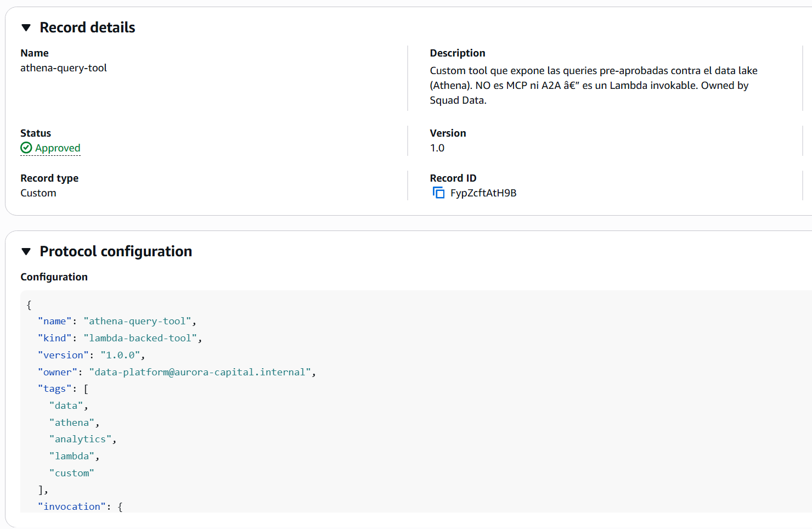Click the Record details section header
This screenshot has height=529, width=812.
click(87, 26)
